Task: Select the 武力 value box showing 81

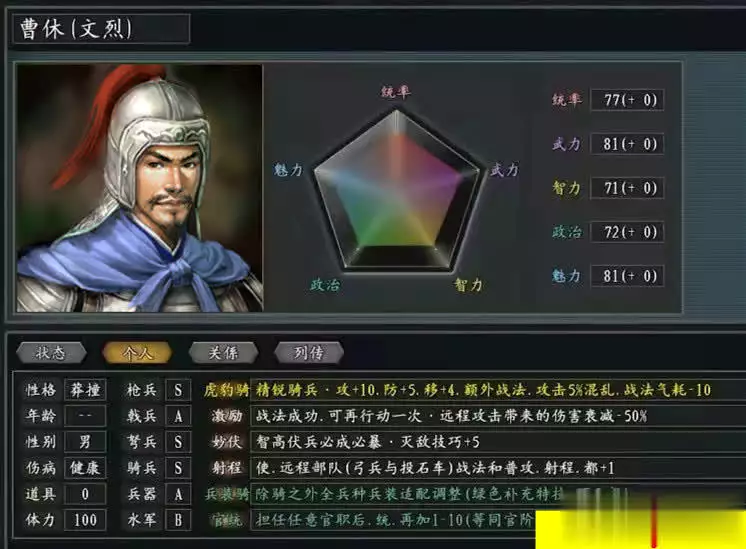Action: (627, 144)
